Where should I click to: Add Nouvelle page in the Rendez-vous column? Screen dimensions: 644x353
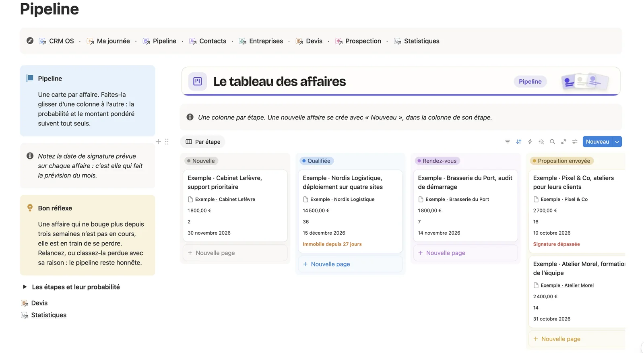[465, 253]
